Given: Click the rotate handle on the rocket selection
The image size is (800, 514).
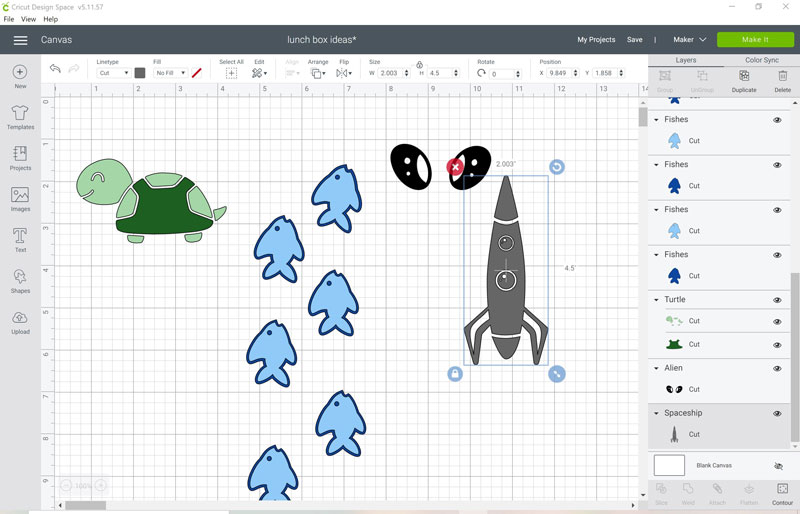Looking at the screenshot, I should click(x=557, y=167).
